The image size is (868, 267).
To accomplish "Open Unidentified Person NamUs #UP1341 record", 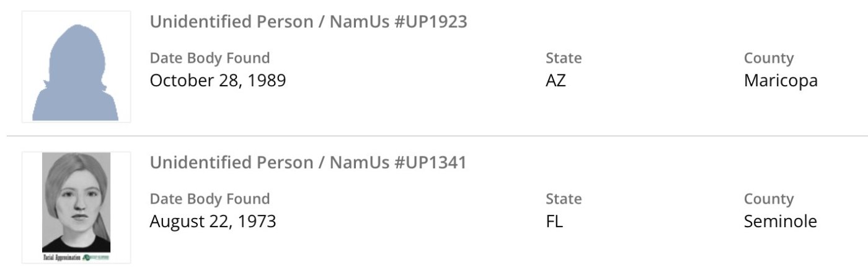I will click(308, 163).
